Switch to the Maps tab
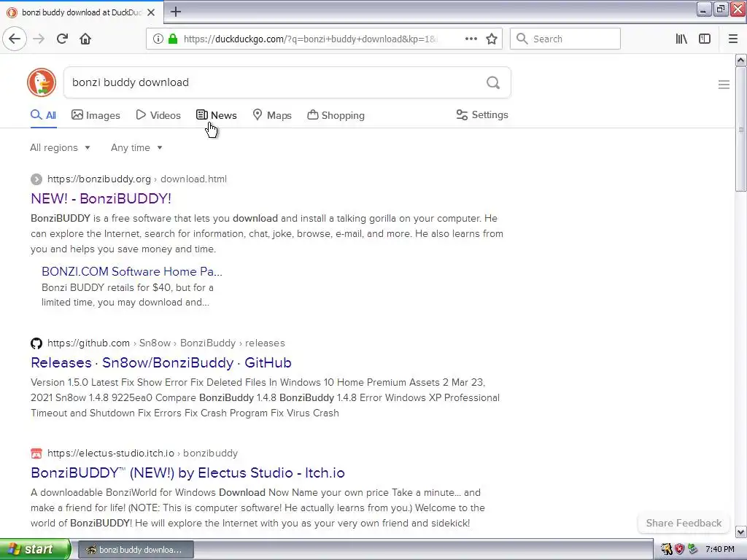The width and height of the screenshot is (747, 560). pos(272,115)
